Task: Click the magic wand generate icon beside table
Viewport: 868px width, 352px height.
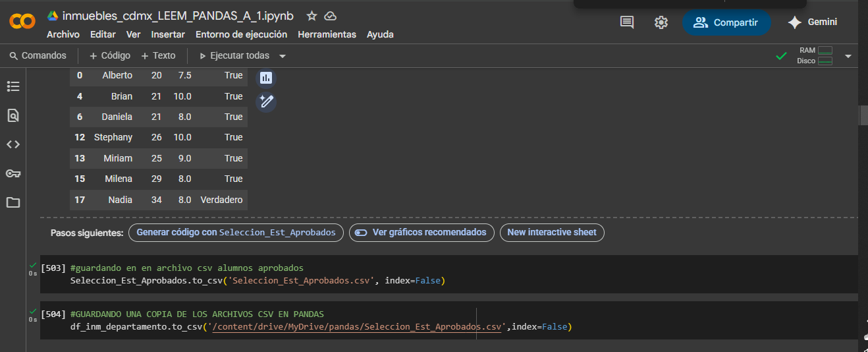Action: [266, 102]
